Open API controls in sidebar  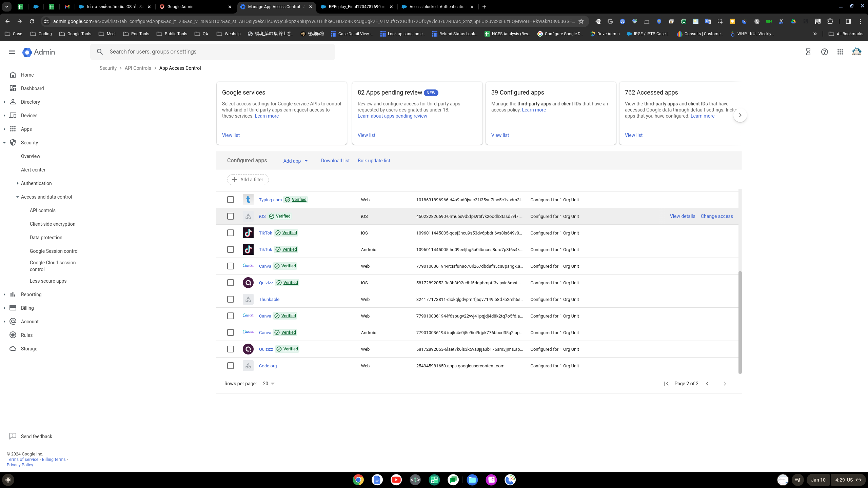tap(42, 210)
